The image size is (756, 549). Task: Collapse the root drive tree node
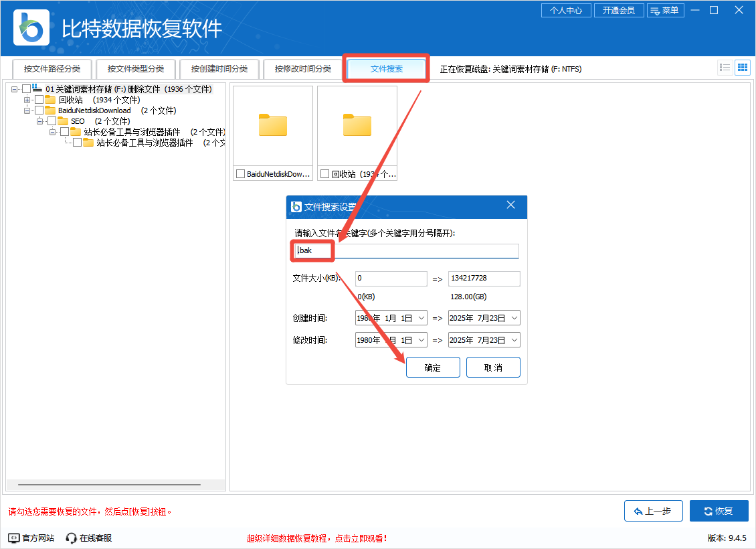pos(14,89)
